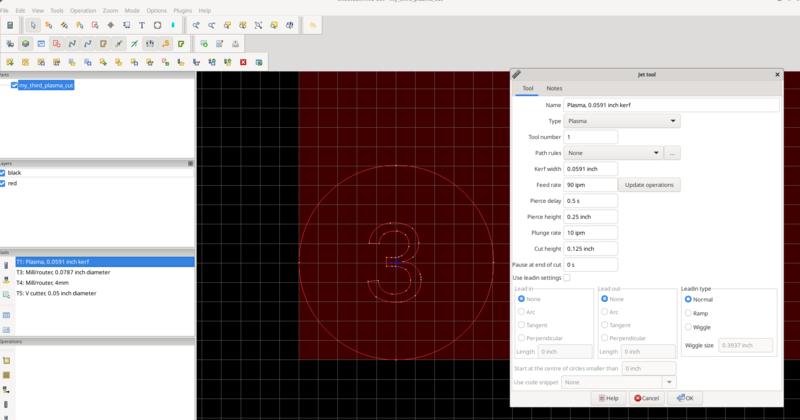The image size is (800, 420).
Task: Click the pencil icon in Jet tool title bar
Action: [x=517, y=75]
